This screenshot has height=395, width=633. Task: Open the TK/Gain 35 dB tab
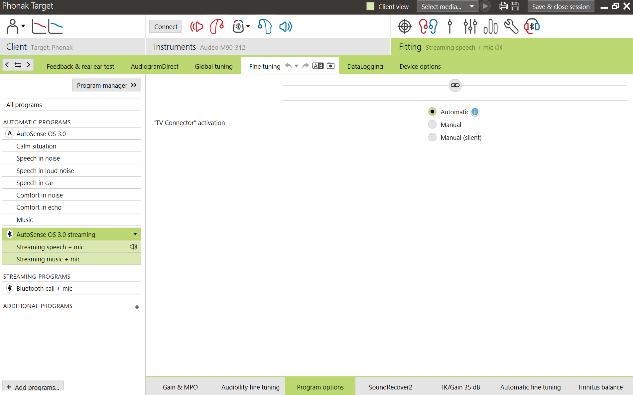(460, 387)
